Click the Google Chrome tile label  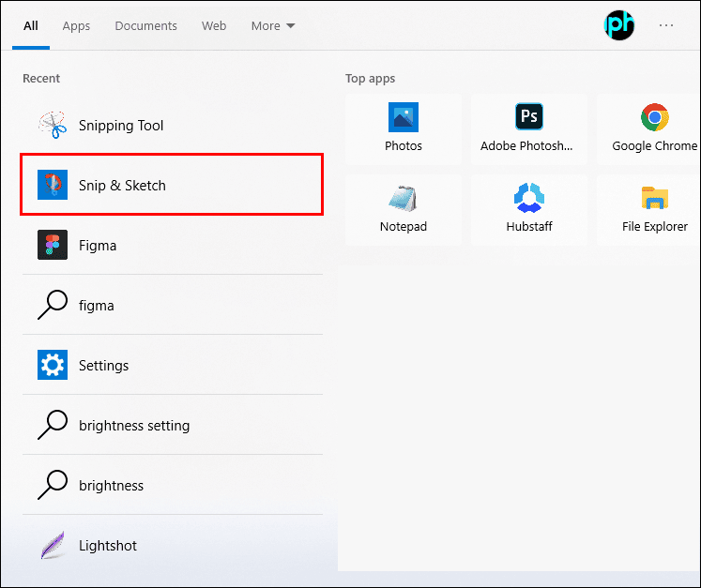[x=654, y=145]
